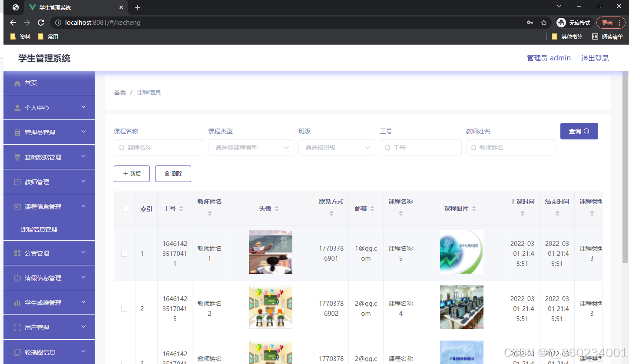Open the 课程类型 select dropdown
Image resolution: width=629 pixels, height=364 pixels.
(x=251, y=148)
